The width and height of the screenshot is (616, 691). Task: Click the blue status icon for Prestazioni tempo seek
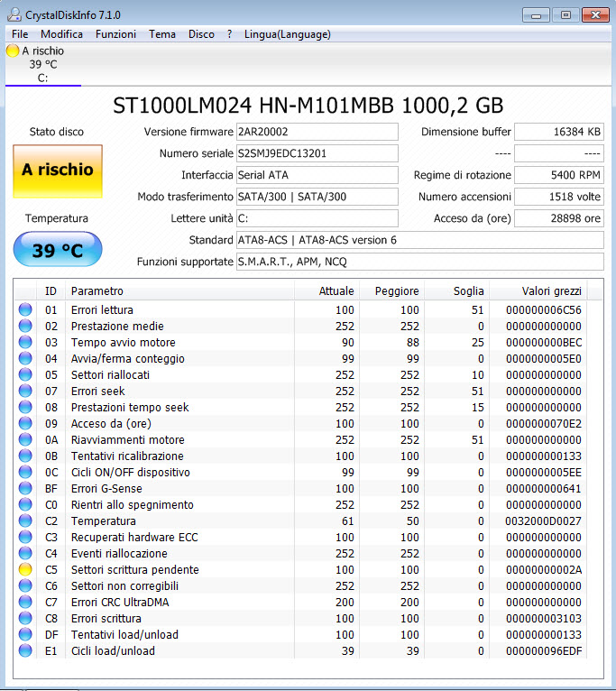(25, 407)
